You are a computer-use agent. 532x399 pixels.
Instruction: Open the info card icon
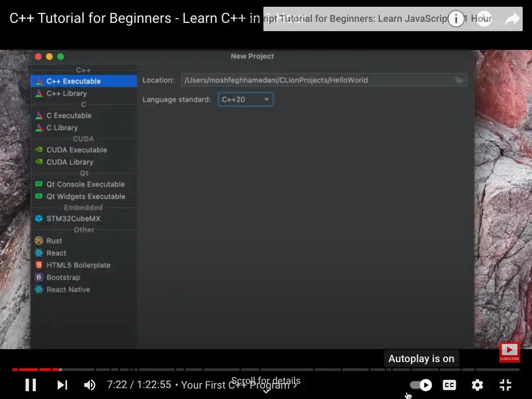(456, 19)
